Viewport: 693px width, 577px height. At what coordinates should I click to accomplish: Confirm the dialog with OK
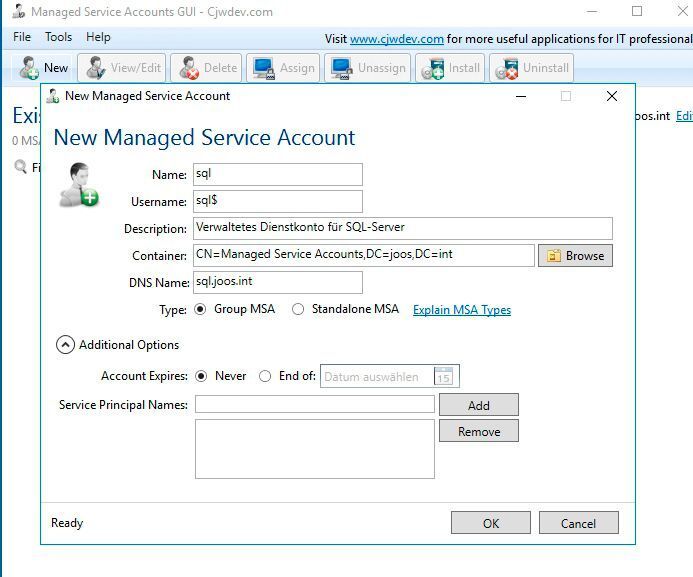click(490, 523)
